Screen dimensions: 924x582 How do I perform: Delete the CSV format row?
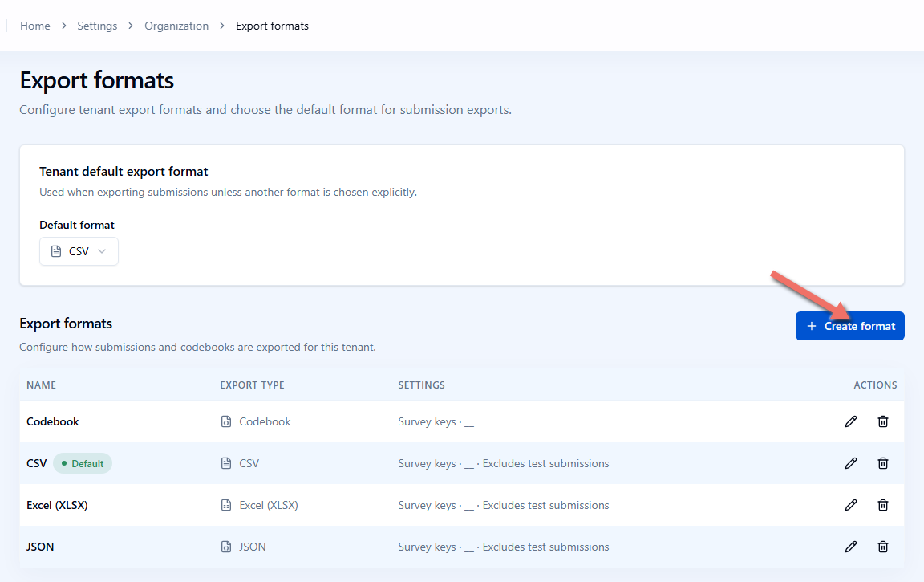[883, 463]
